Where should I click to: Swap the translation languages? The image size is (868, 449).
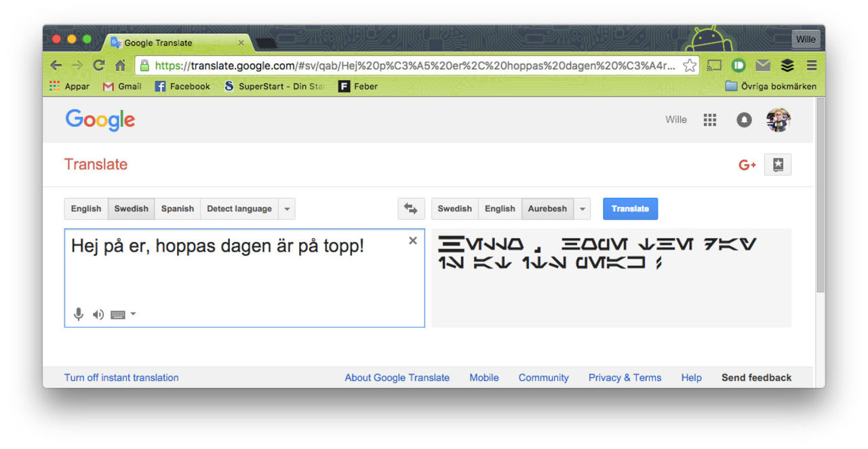(411, 208)
